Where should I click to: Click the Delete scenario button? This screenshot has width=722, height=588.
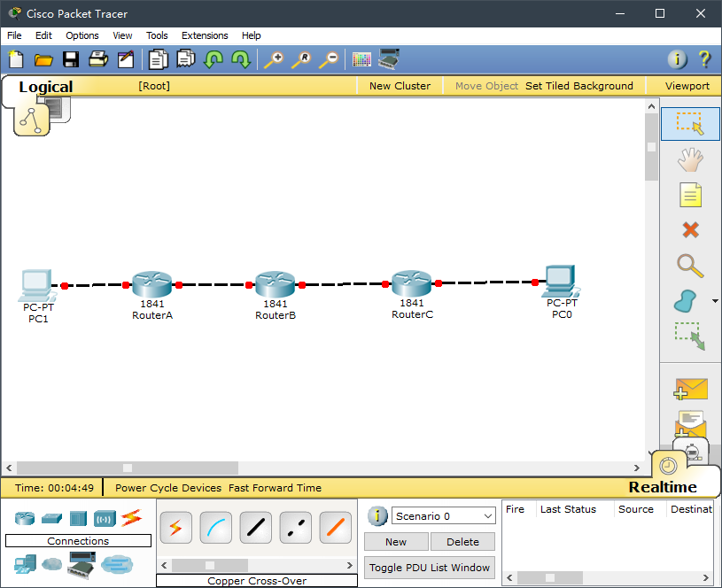[x=462, y=542]
